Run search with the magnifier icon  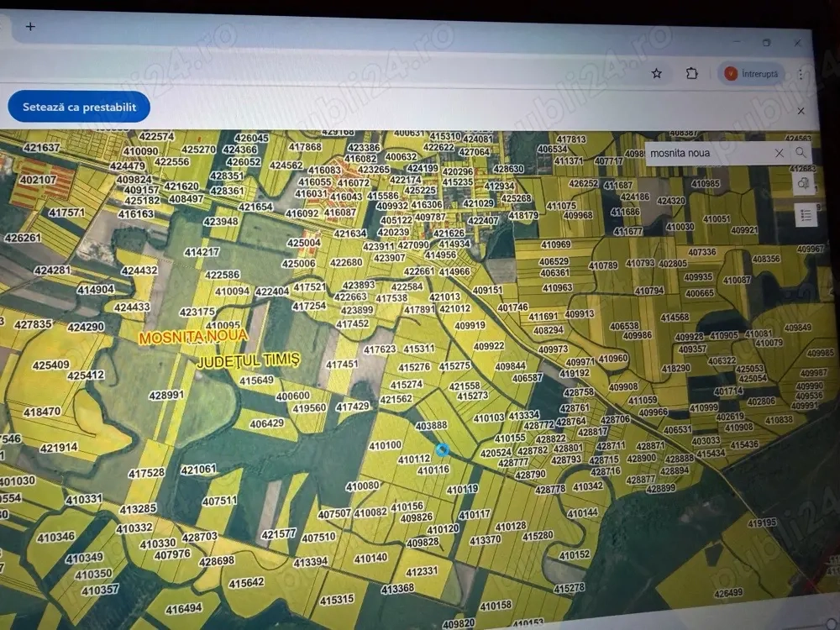[801, 153]
